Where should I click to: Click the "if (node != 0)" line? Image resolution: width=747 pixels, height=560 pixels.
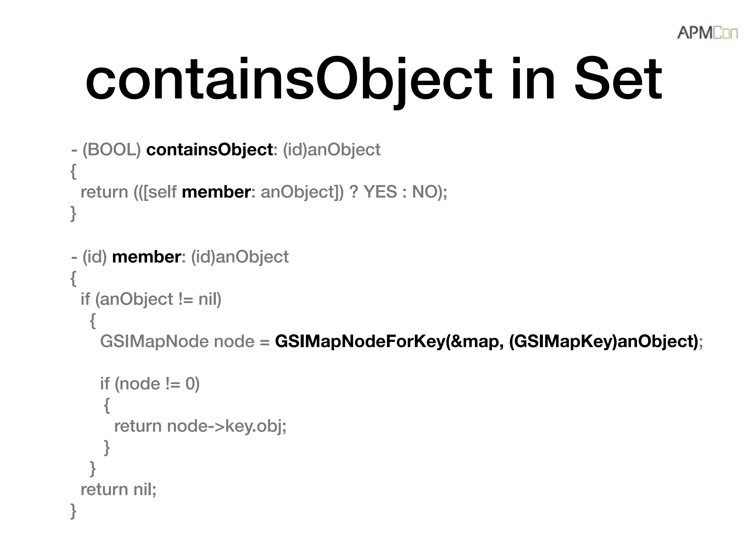tap(150, 384)
